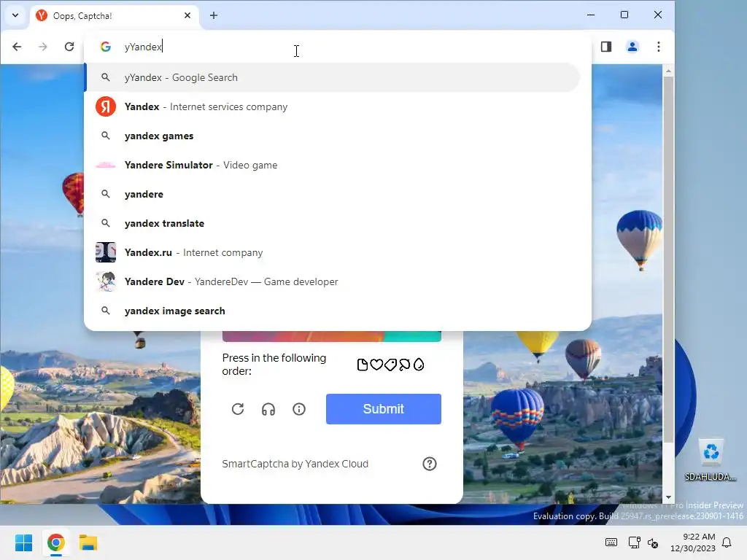Open the clock showing 9:22 AM
Viewport: 747px width, 560px height.
click(x=693, y=542)
